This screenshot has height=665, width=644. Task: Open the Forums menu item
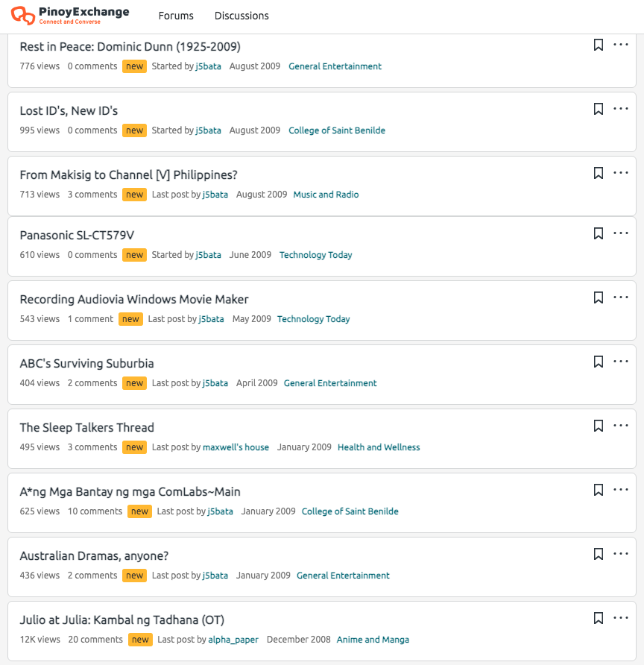[x=176, y=16]
